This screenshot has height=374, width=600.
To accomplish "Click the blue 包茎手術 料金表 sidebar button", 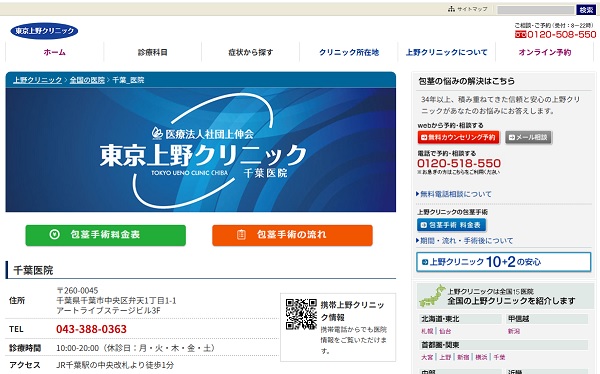I will tap(452, 225).
